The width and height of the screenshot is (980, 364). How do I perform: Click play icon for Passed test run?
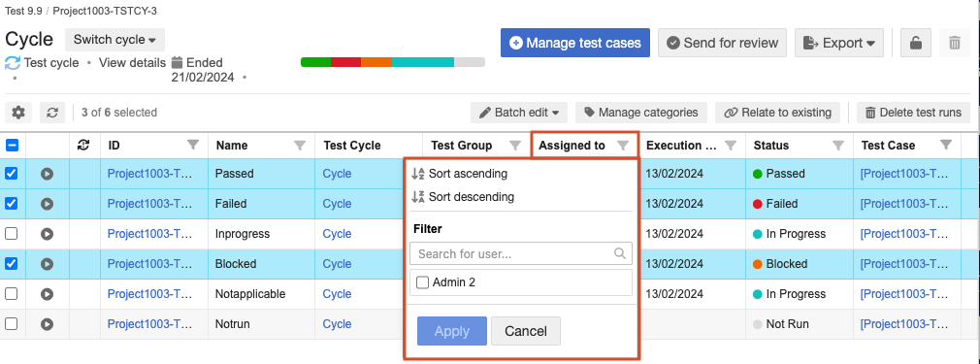(x=47, y=174)
